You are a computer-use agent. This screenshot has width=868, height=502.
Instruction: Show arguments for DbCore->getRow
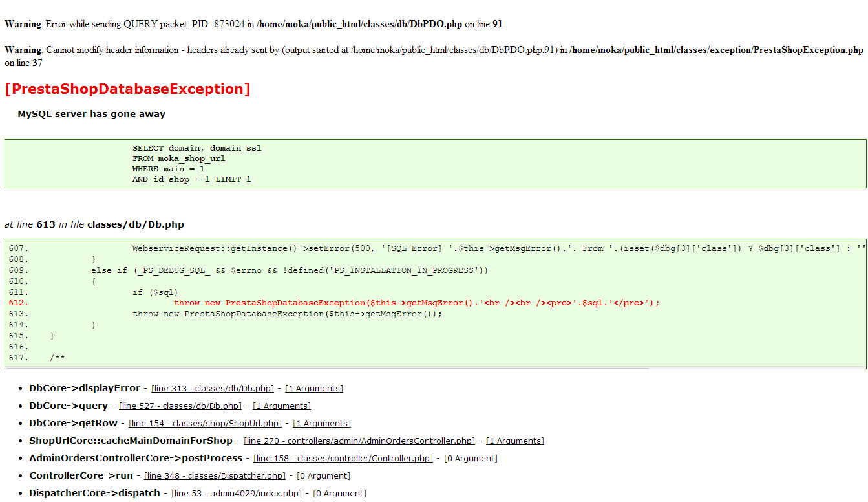coord(322,424)
